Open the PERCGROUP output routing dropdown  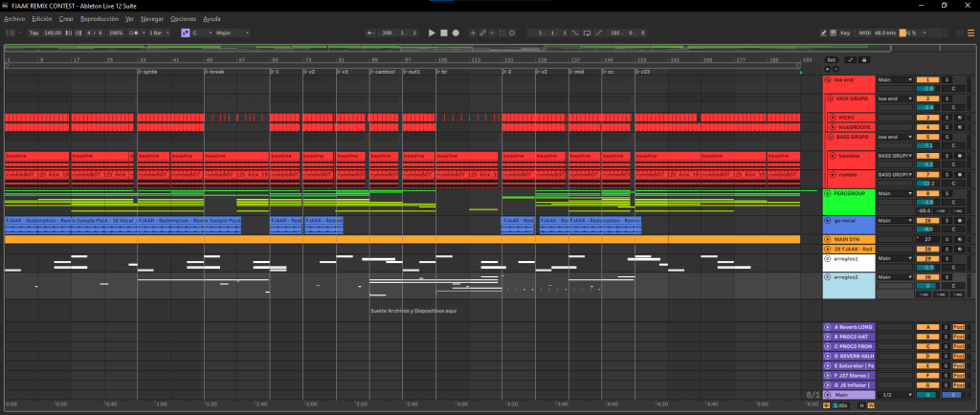tap(897, 194)
